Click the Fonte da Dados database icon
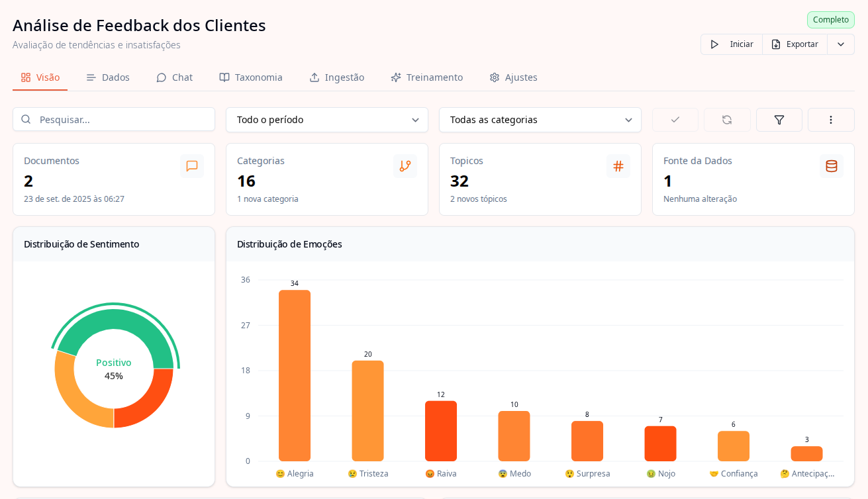 point(832,166)
